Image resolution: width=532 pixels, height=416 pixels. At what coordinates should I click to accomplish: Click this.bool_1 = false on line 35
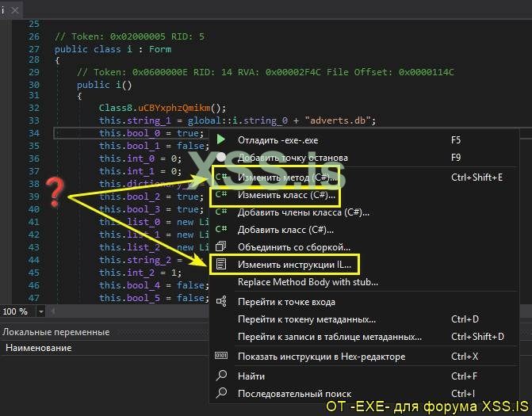pos(154,146)
